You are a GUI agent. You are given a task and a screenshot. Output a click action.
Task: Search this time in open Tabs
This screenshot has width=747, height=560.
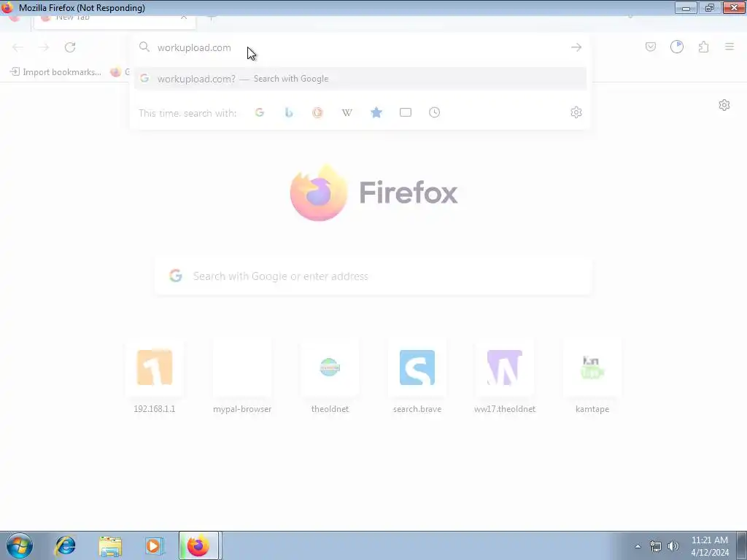(406, 112)
